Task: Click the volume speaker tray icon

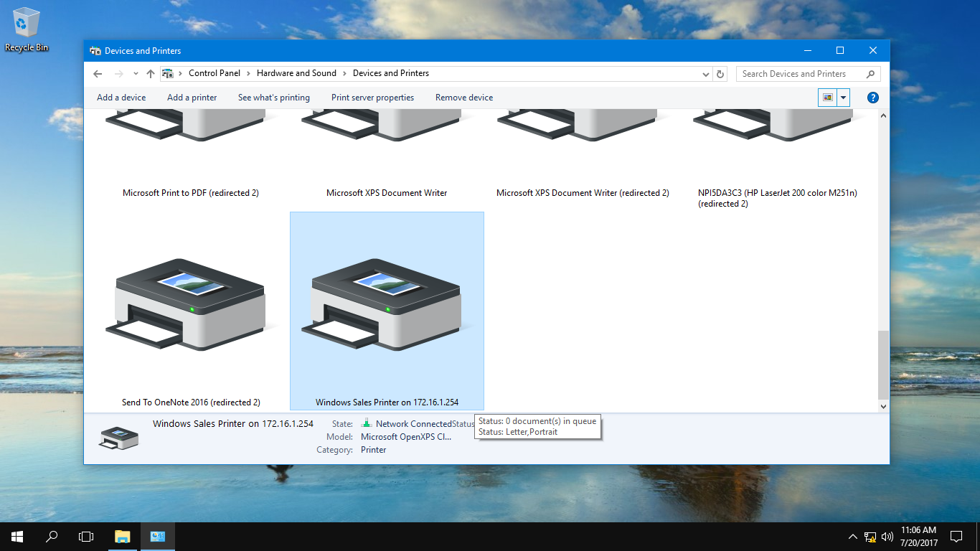Action: coord(887,537)
